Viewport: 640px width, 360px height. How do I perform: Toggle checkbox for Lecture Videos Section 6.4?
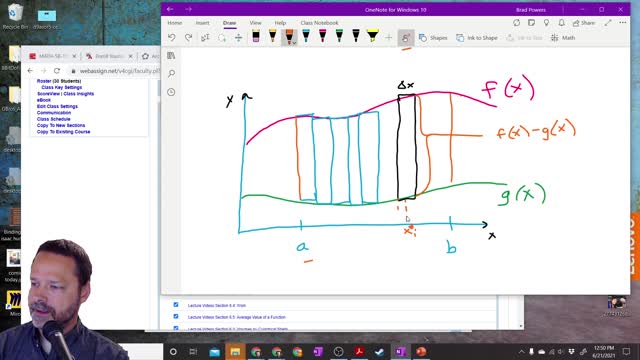pos(176,304)
